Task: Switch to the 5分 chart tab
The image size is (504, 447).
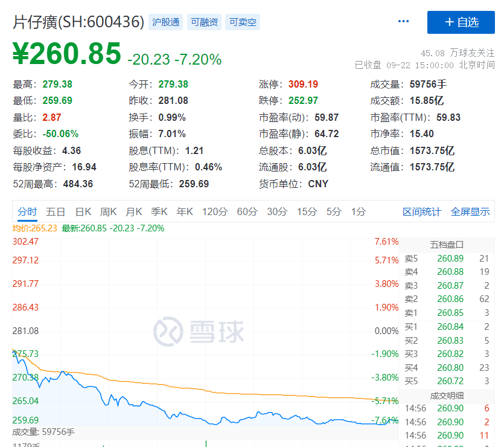Action: [x=334, y=211]
